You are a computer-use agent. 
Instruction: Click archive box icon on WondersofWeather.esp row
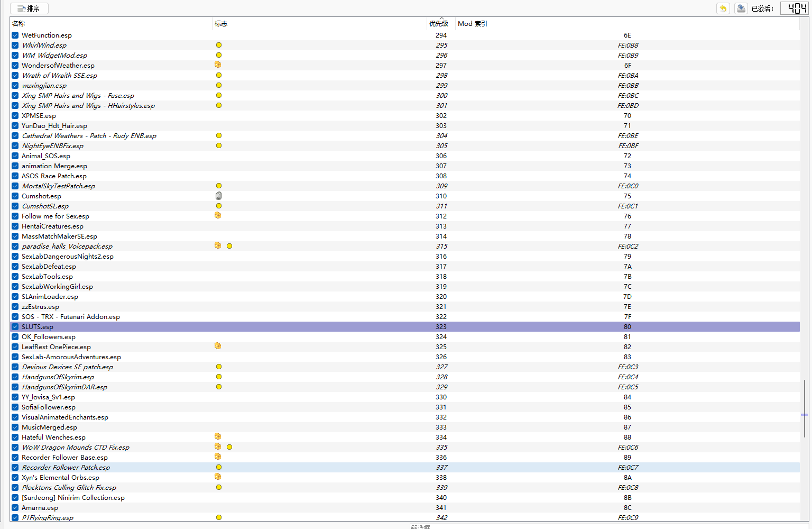coord(218,65)
